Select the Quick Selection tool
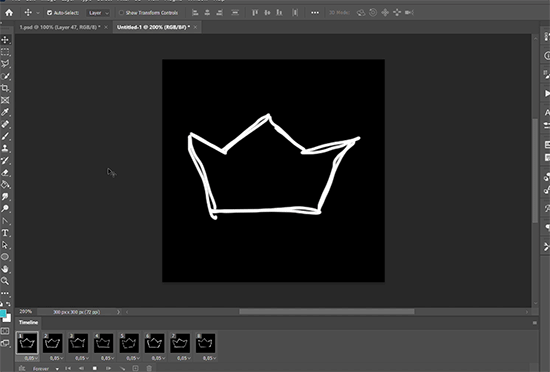This screenshot has width=550, height=372. pyautogui.click(x=5, y=76)
